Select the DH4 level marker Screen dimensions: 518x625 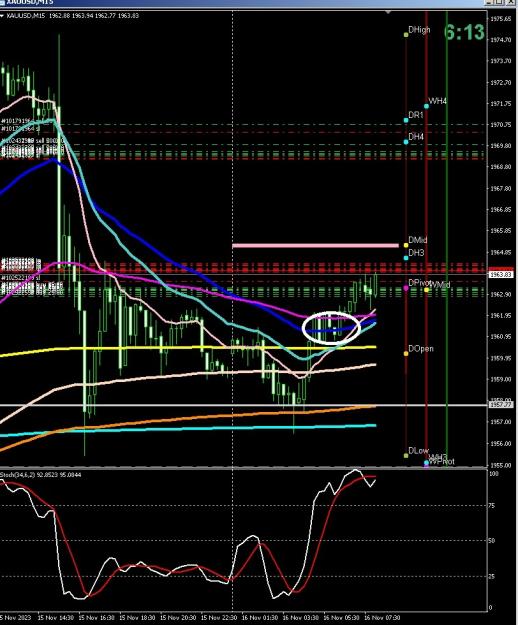click(x=406, y=142)
